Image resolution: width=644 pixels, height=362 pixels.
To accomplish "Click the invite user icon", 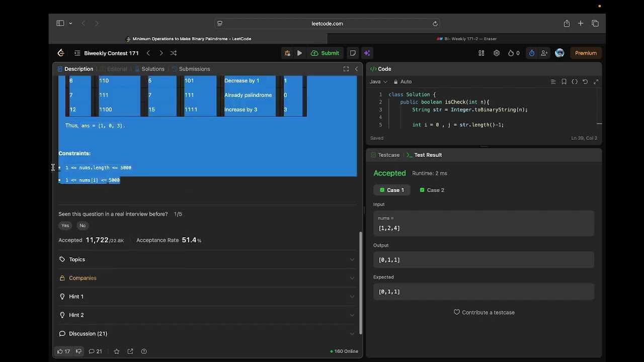I will (544, 53).
